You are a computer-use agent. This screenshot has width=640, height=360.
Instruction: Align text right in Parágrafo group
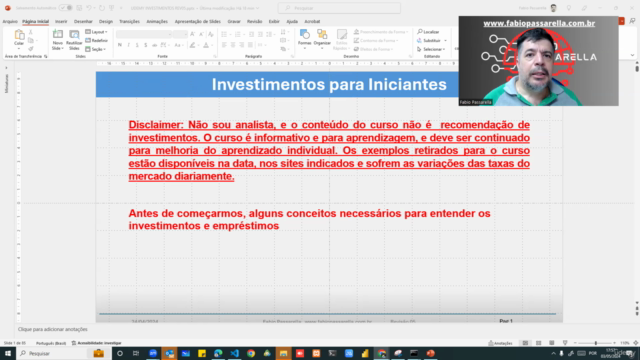tap(241, 45)
